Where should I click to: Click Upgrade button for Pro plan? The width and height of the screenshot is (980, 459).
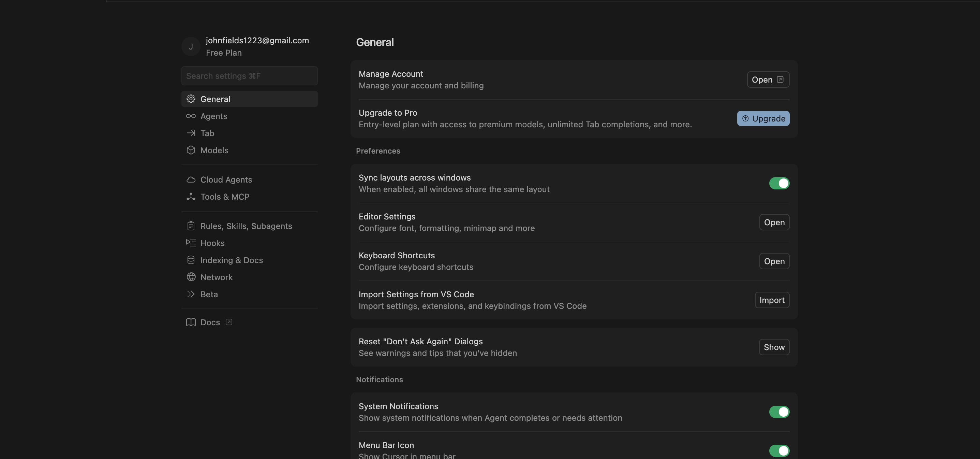click(x=763, y=118)
